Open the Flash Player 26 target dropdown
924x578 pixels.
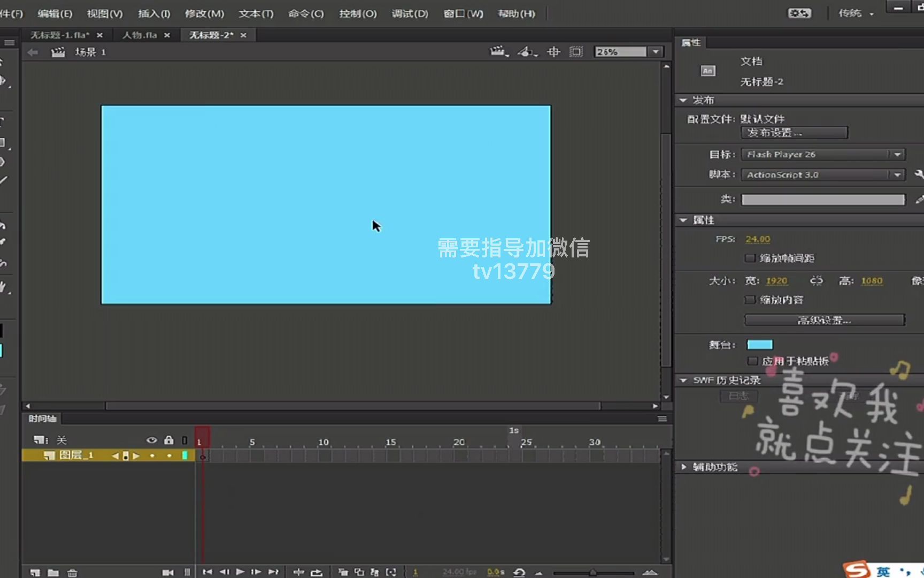coord(896,154)
